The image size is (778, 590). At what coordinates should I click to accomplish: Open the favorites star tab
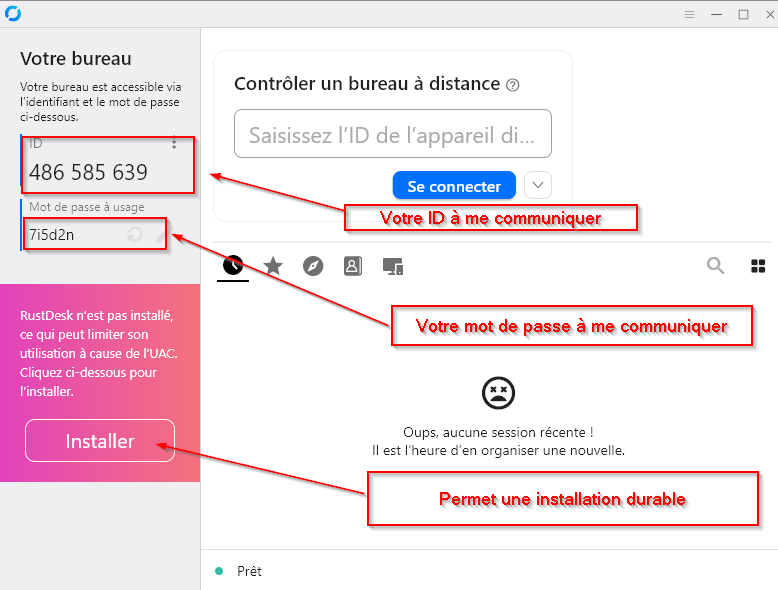(x=273, y=266)
